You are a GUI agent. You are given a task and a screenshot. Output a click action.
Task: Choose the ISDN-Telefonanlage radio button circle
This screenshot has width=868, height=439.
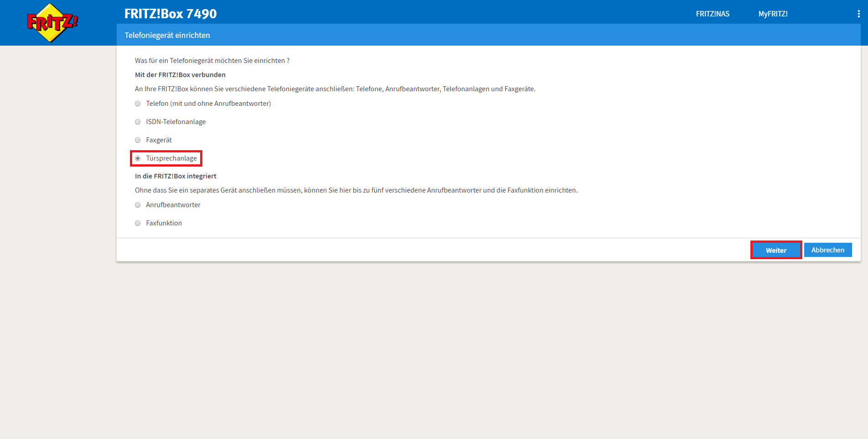pyautogui.click(x=138, y=122)
